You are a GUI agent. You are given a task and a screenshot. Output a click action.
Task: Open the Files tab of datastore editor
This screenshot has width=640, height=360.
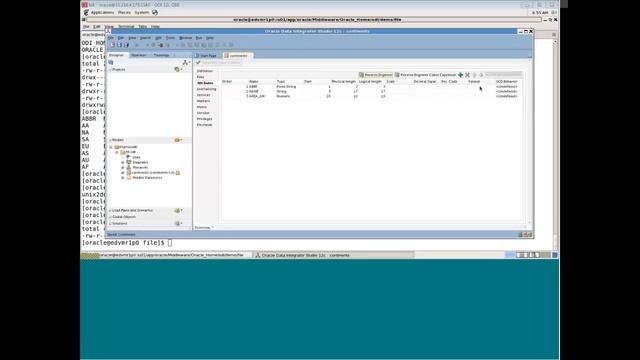coord(200,77)
